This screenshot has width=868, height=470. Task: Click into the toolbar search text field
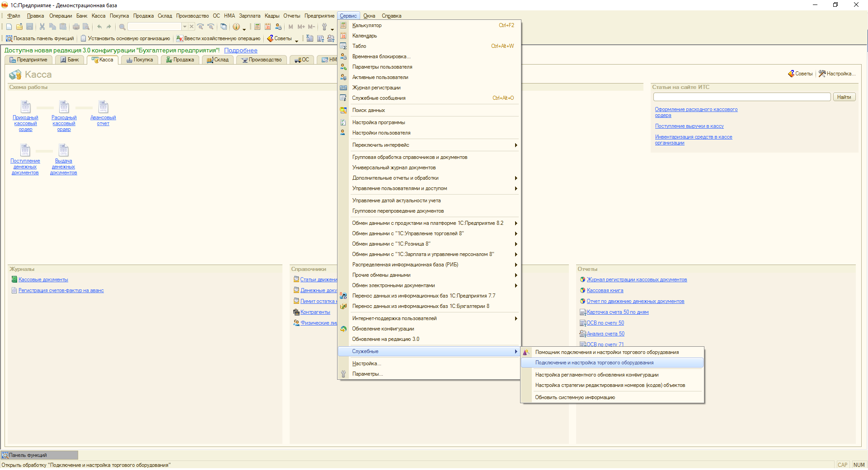click(x=155, y=27)
